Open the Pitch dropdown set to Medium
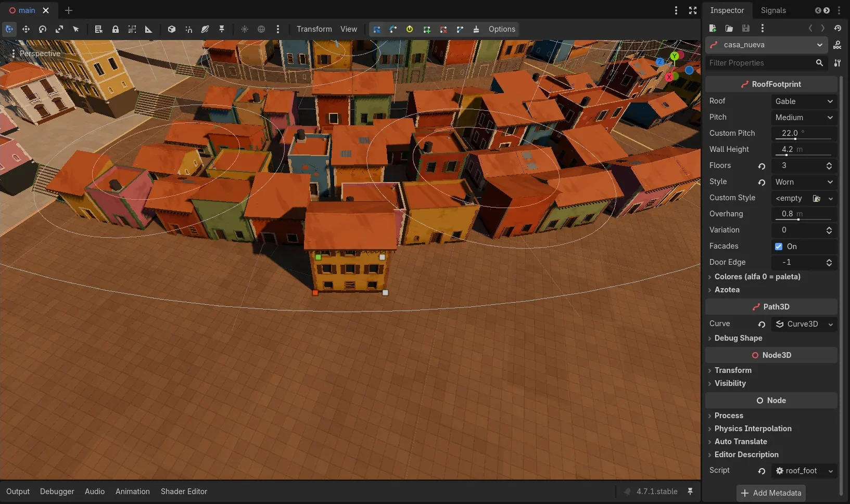This screenshot has height=504, width=850. coord(804,118)
